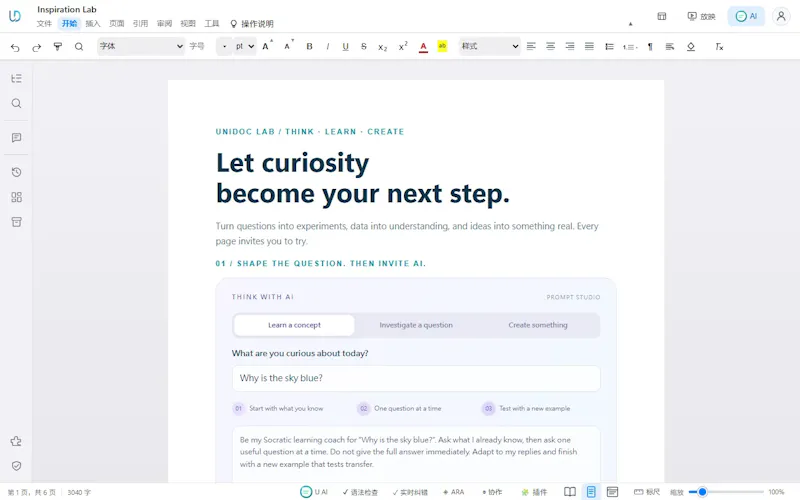Redo the last action
This screenshot has height=500, width=800.
point(36,47)
